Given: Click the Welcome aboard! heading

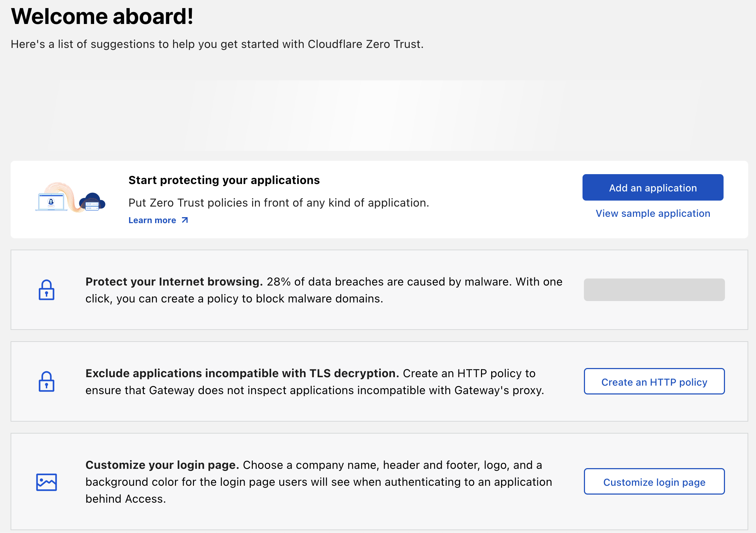Looking at the screenshot, I should (102, 17).
